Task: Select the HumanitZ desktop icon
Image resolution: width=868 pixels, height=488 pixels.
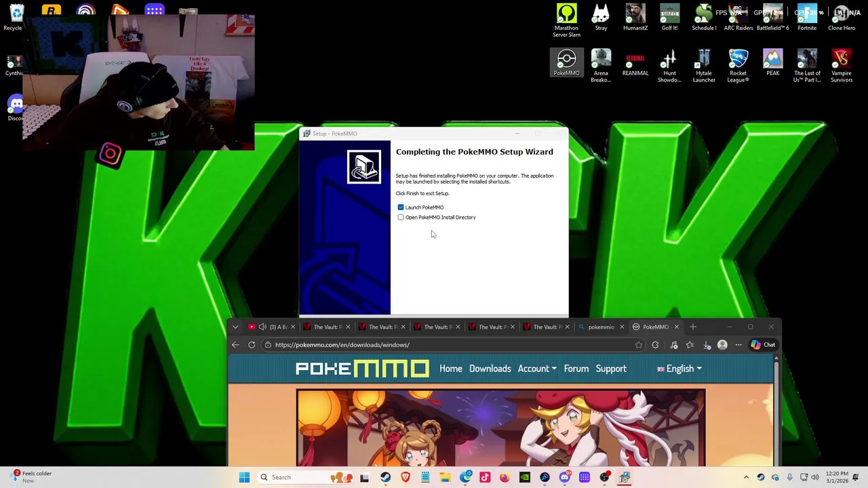Action: coord(635,18)
